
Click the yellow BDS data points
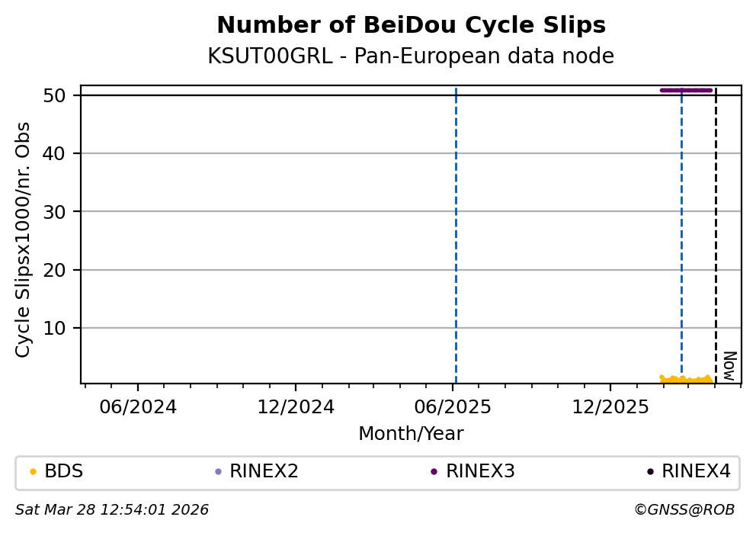686,379
